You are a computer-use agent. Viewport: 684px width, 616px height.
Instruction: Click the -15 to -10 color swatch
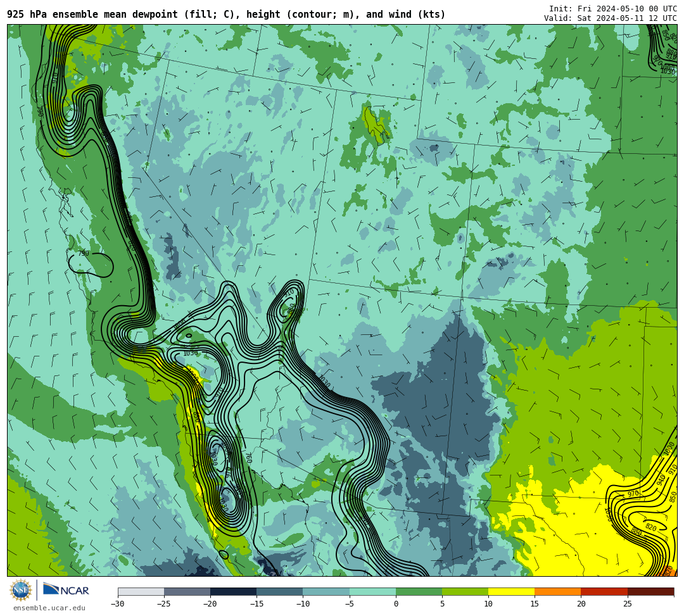[x=280, y=591]
